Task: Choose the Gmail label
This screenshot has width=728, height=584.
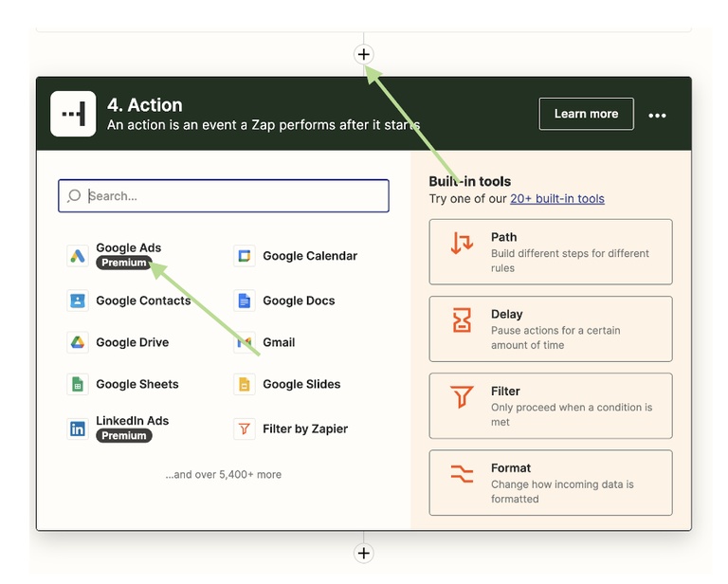Action: tap(279, 342)
